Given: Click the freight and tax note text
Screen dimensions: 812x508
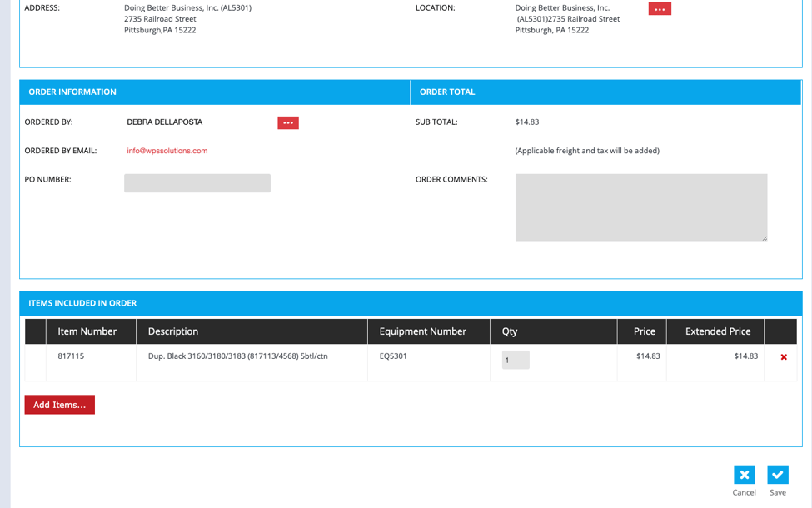Looking at the screenshot, I should [x=587, y=151].
